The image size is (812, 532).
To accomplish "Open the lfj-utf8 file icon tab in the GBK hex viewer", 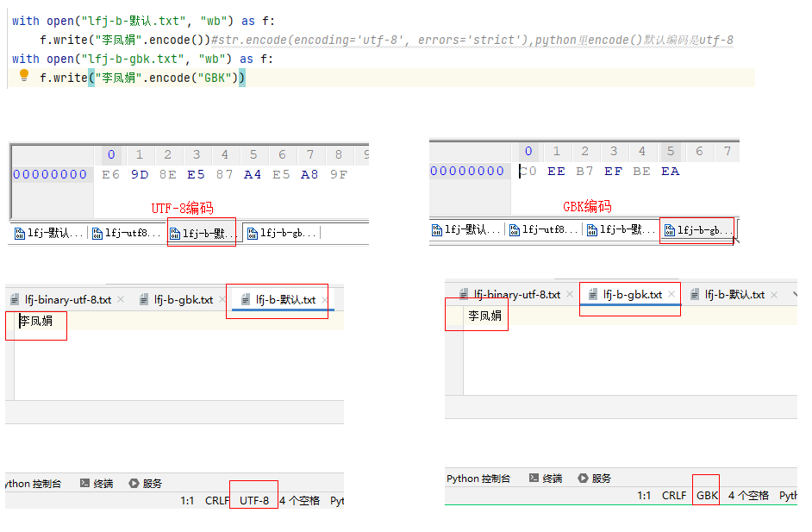I will [x=515, y=230].
